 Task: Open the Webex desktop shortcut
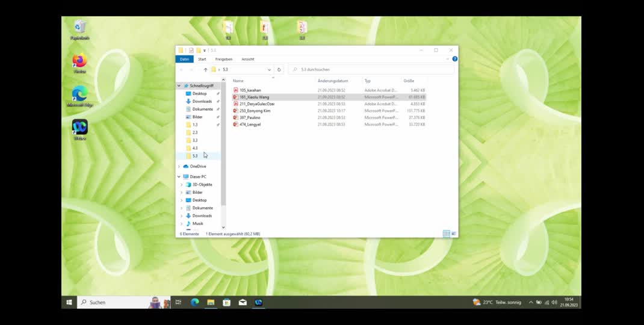(x=79, y=128)
